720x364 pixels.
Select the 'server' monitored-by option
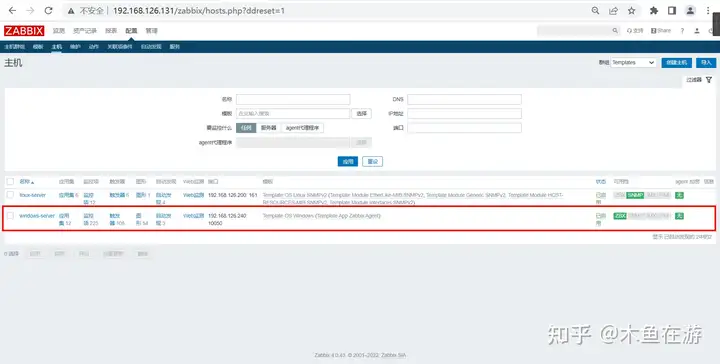[269, 128]
